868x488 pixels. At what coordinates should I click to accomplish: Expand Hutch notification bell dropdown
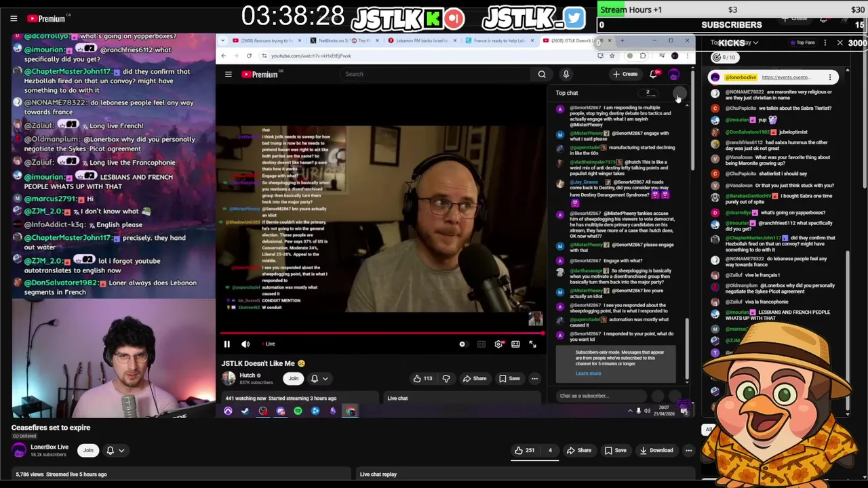pos(319,379)
